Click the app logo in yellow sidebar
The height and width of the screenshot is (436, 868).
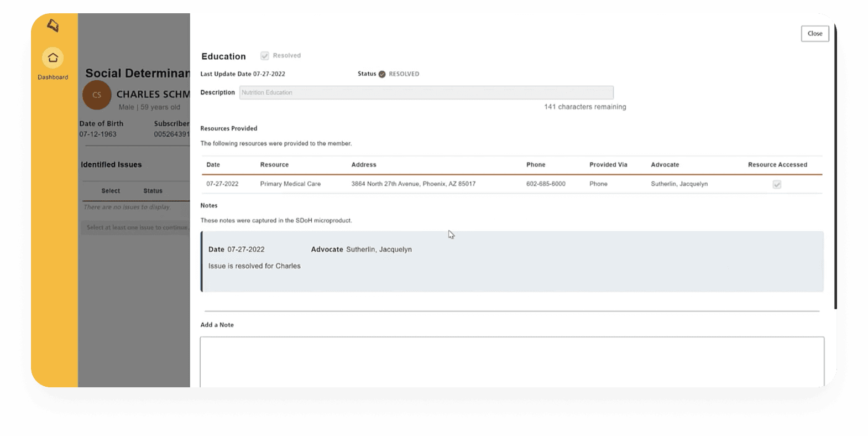pos(53,25)
